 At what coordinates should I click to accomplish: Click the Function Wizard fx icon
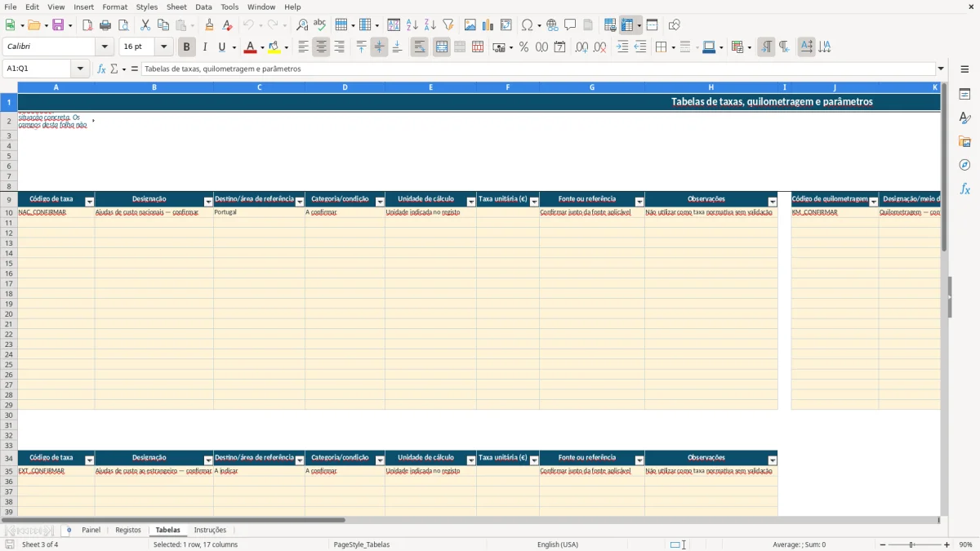click(102, 69)
